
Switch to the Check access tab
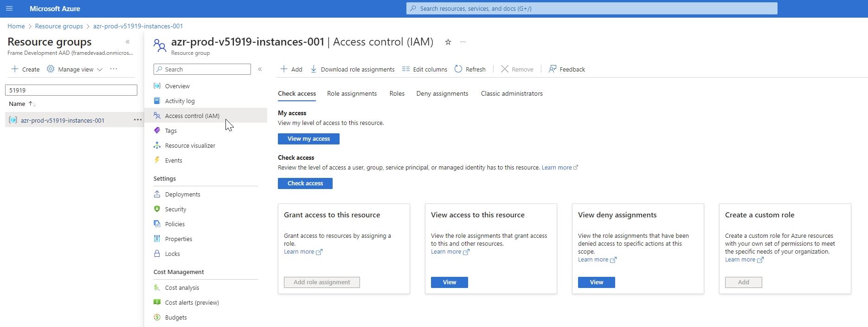[x=297, y=93]
